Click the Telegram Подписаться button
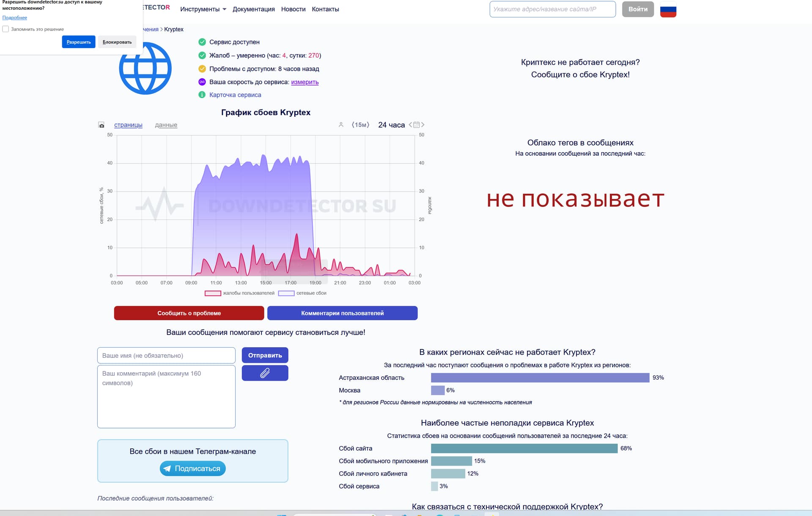This screenshot has height=516, width=812. click(x=192, y=469)
